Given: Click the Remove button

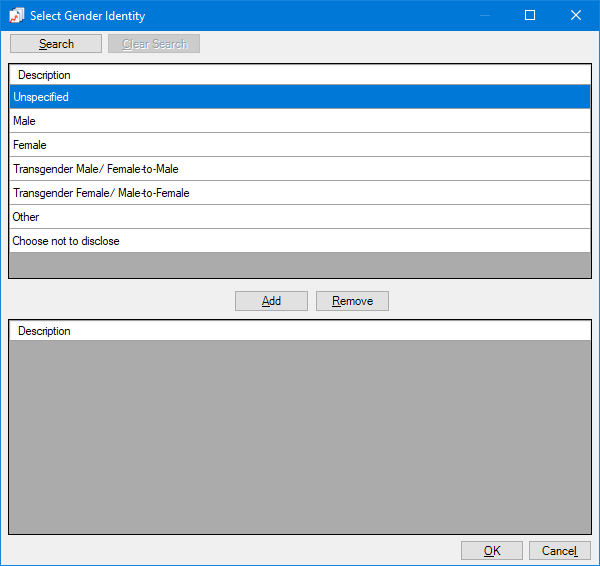Looking at the screenshot, I should click(x=352, y=301).
